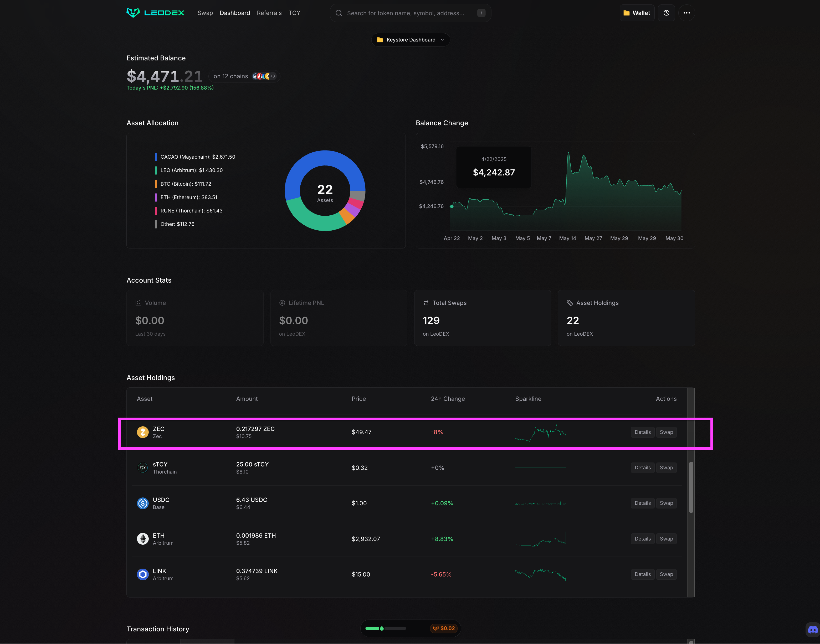Click the ZEC sparkline chart
The image size is (820, 644).
pyautogui.click(x=540, y=433)
